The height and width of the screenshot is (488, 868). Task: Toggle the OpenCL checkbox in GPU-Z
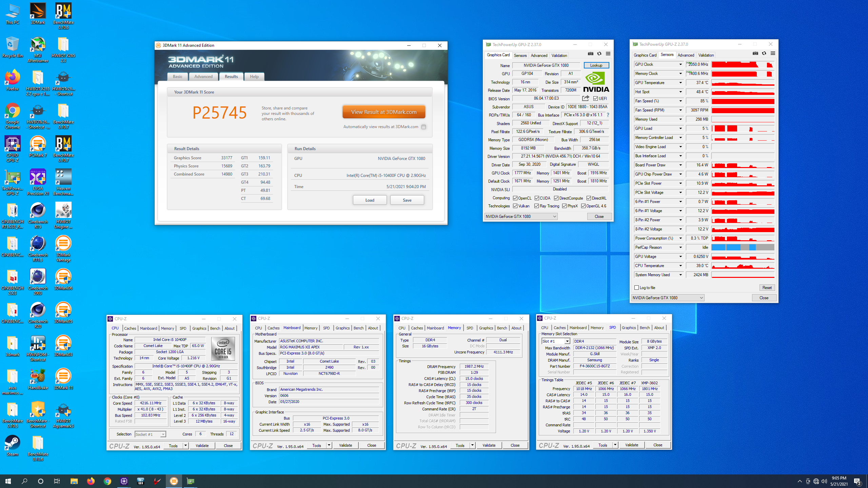[515, 198]
